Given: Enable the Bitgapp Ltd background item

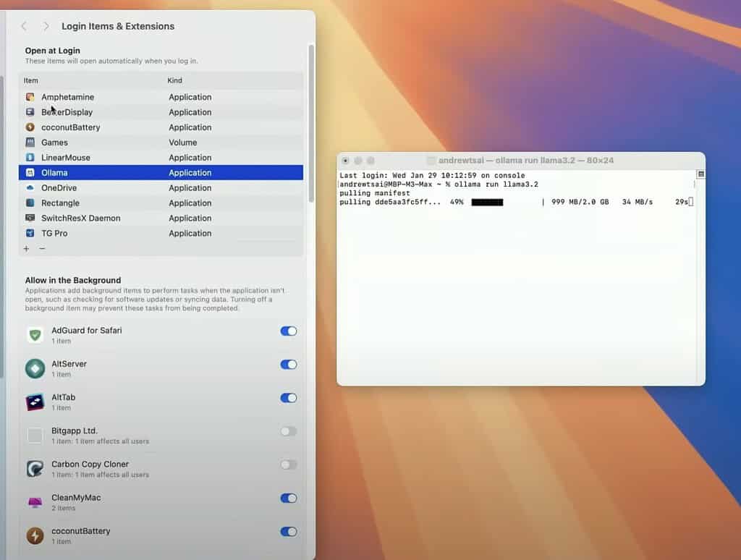Looking at the screenshot, I should [289, 431].
